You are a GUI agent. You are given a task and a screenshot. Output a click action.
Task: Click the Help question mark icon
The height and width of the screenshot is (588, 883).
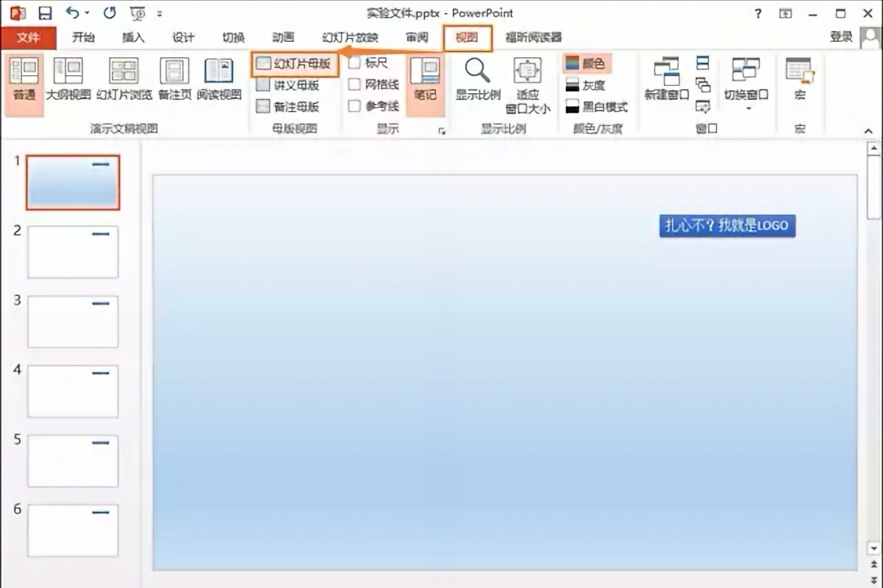758,14
